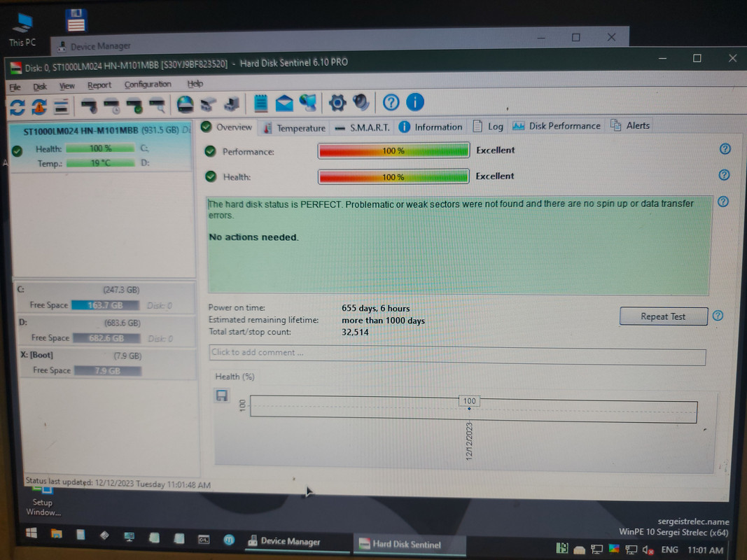This screenshot has width=747, height=560.
Task: Switch to Information tab
Action: tap(431, 127)
